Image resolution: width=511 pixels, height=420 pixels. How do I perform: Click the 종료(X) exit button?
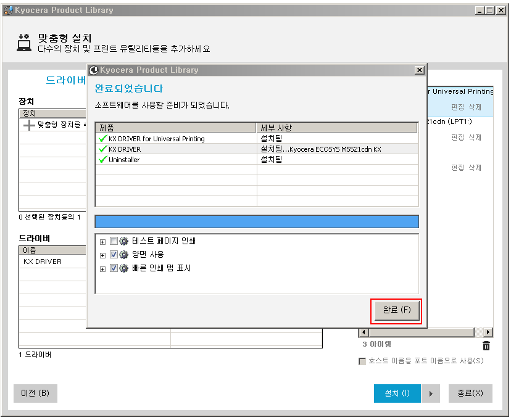click(x=470, y=393)
